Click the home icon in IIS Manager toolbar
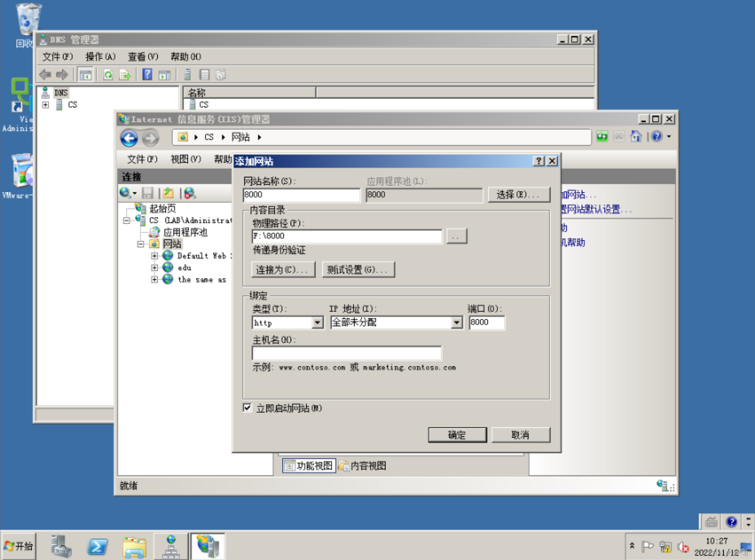This screenshot has width=755, height=560. (x=635, y=137)
